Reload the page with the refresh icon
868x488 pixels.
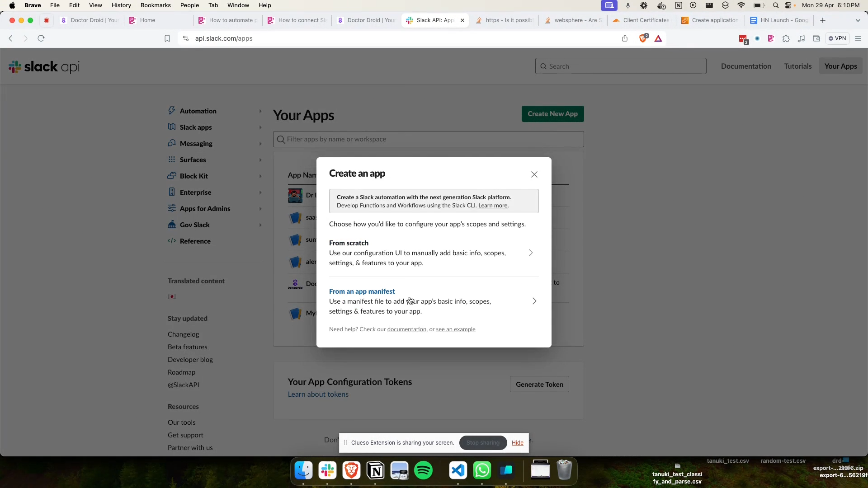(41, 38)
